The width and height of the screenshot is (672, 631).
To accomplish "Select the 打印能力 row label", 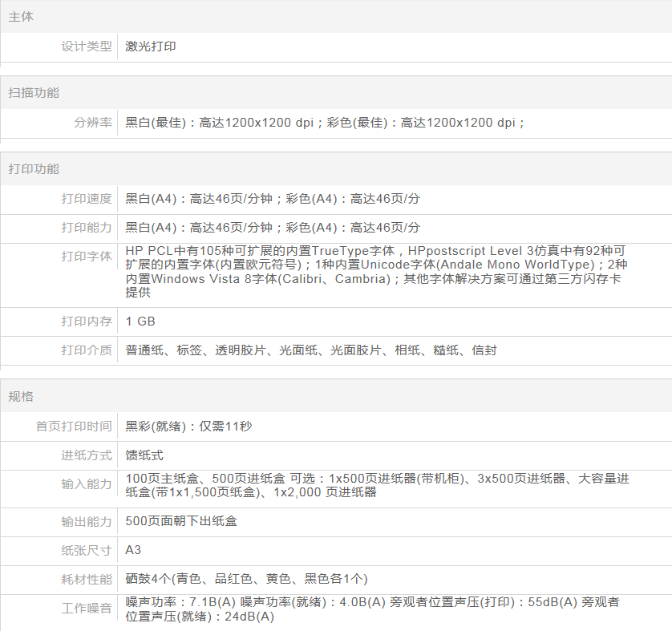I will (x=87, y=228).
